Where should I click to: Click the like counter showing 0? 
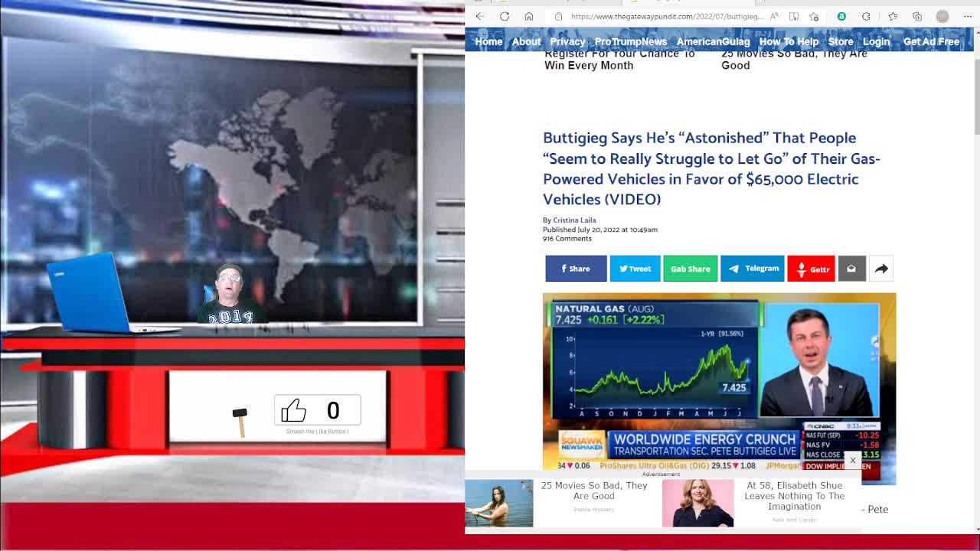pos(333,411)
